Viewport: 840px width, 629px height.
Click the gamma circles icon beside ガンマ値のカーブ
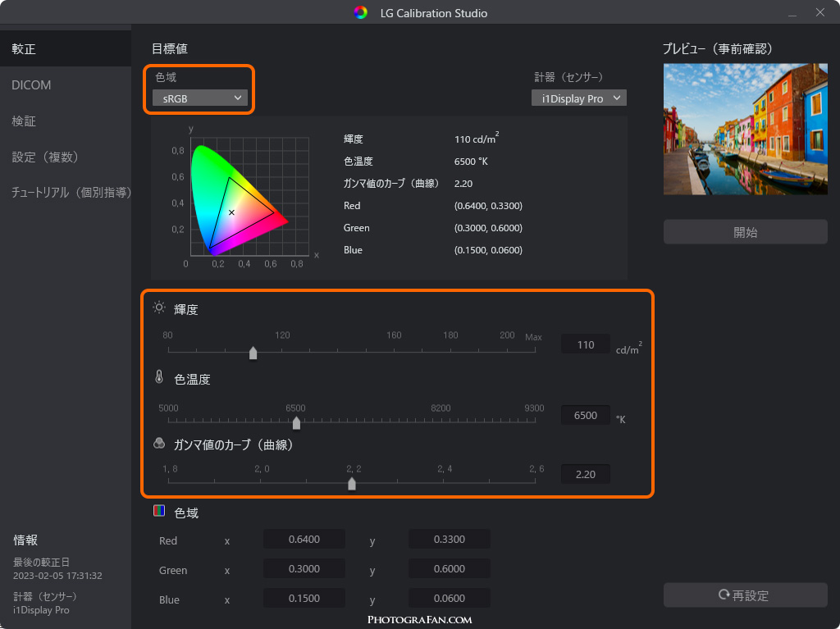[x=159, y=443]
